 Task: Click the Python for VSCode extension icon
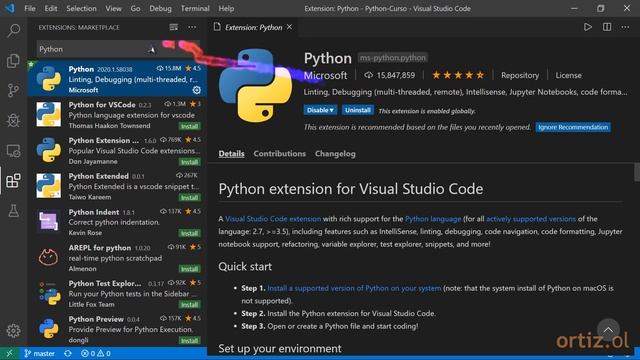49,115
